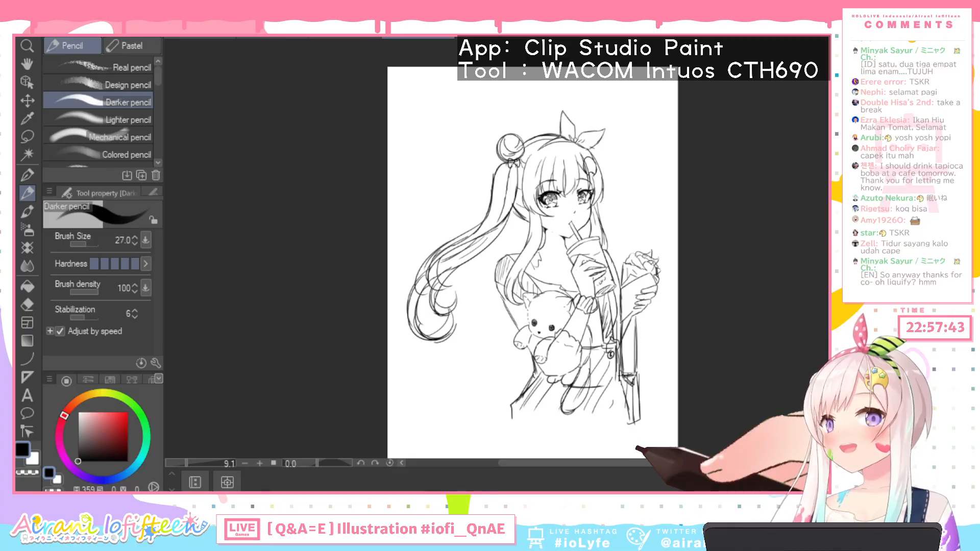This screenshot has height=551, width=980.
Task: Select the Zoom magnifier tool
Action: [x=27, y=46]
